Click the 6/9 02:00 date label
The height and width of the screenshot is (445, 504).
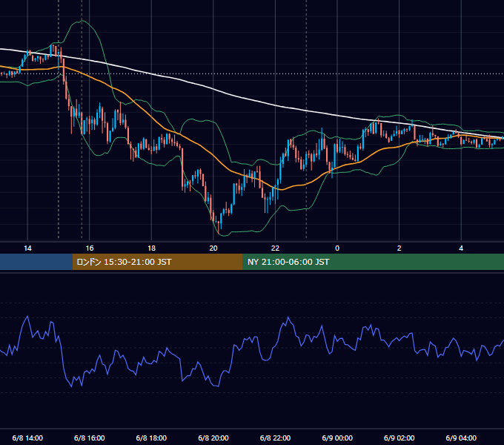pos(399,438)
